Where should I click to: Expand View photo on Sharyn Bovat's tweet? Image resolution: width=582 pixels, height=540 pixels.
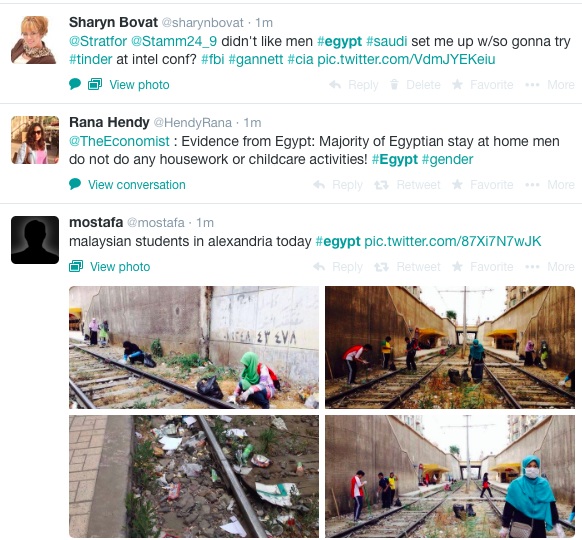[139, 85]
